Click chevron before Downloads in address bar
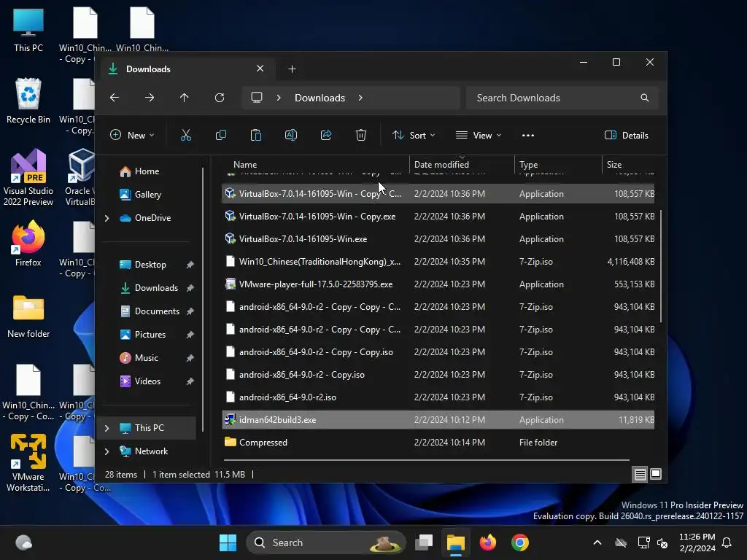The width and height of the screenshot is (747, 560). [x=279, y=98]
